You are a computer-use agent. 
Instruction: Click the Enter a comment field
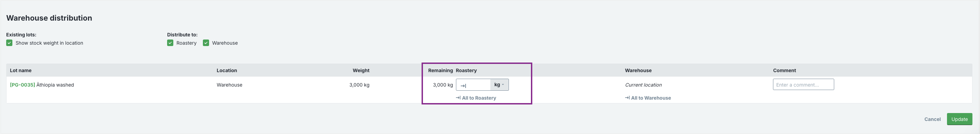pos(804,85)
